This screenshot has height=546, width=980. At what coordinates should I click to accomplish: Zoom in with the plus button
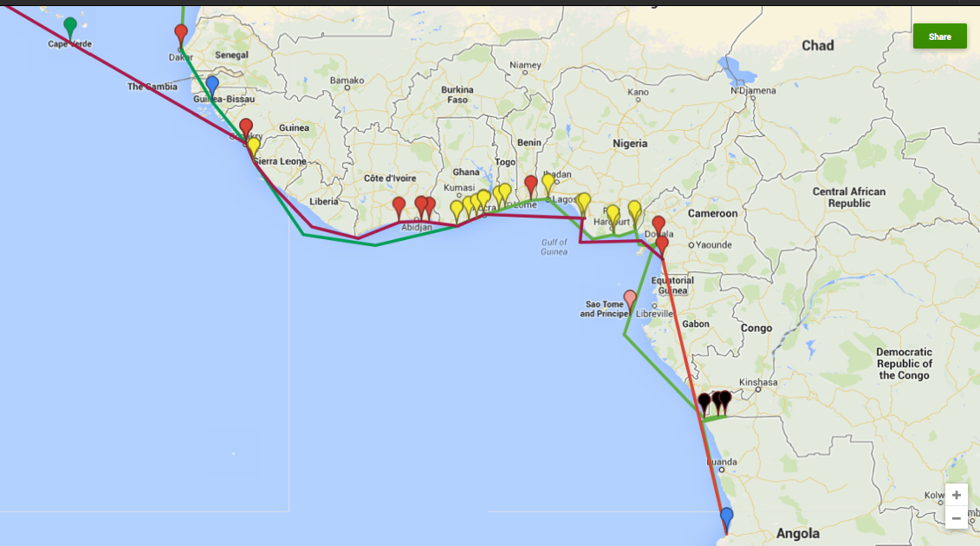[x=956, y=495]
